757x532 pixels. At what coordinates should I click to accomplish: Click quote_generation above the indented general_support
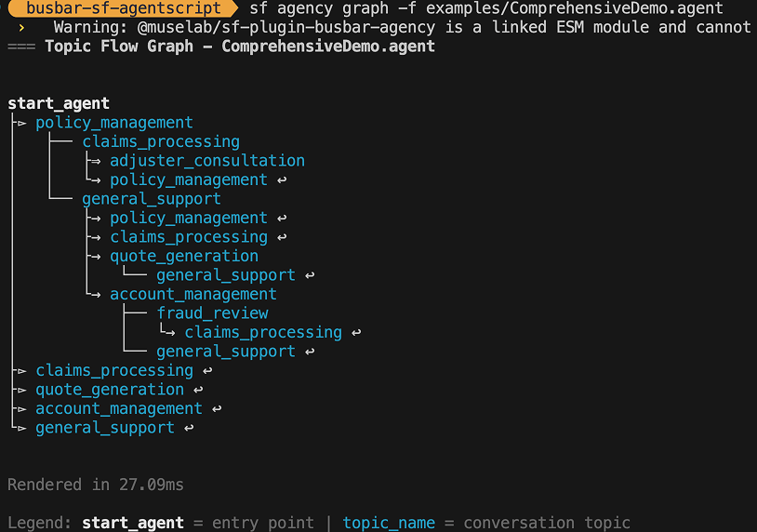184,257
